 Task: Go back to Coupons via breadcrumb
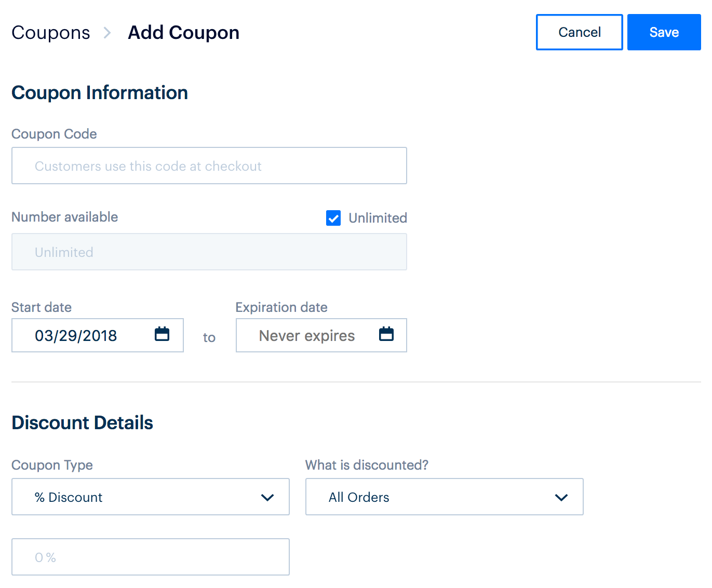click(x=51, y=33)
